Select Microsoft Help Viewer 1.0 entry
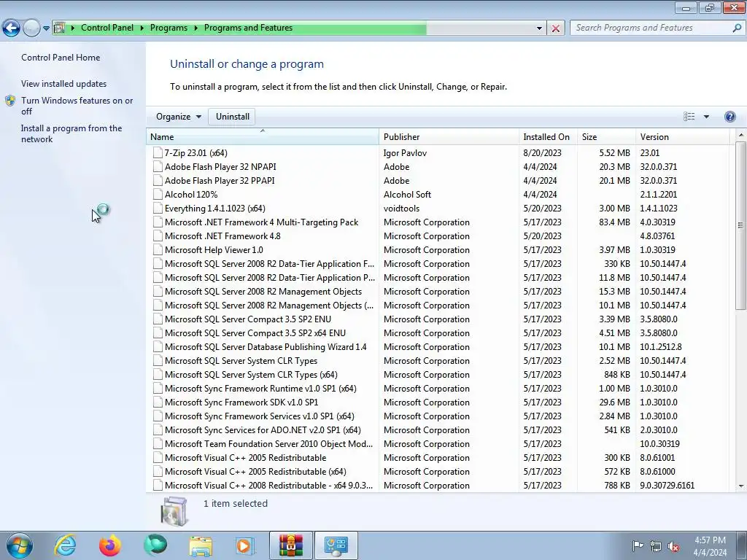747x560 pixels. [x=214, y=249]
